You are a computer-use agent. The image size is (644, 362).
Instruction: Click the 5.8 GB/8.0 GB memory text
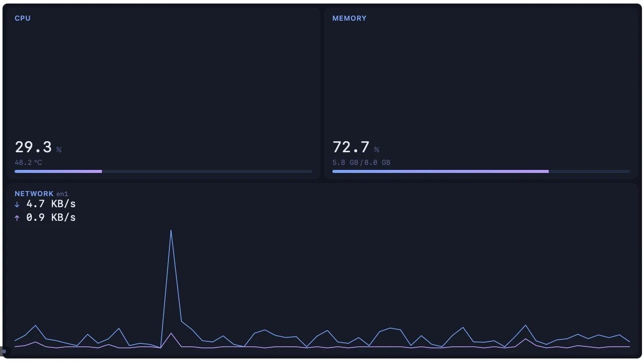tap(361, 162)
